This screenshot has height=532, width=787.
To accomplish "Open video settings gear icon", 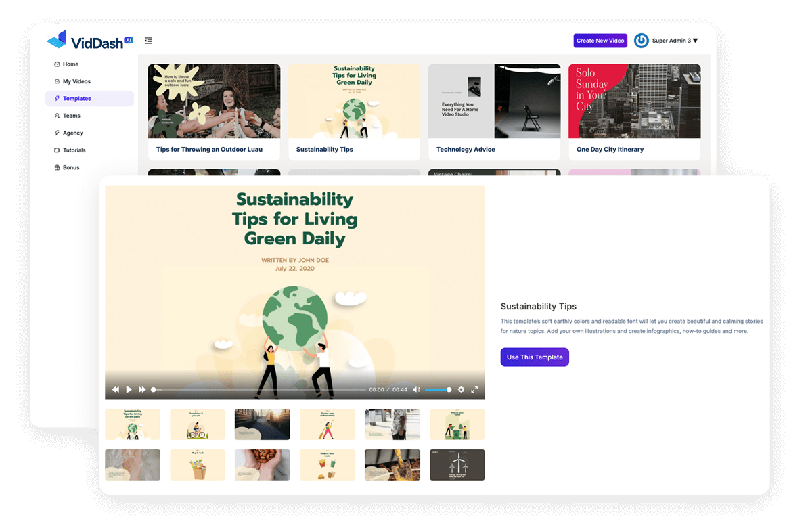I will (x=461, y=389).
